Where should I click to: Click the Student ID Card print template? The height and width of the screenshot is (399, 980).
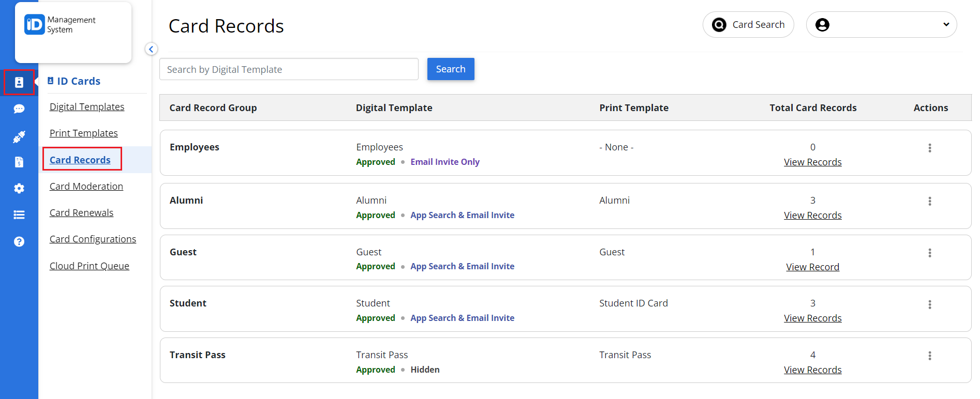tap(633, 303)
